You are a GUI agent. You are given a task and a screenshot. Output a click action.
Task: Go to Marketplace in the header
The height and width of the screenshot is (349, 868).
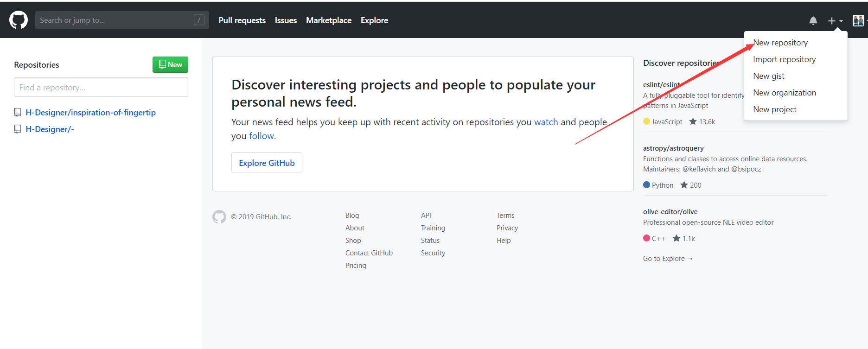[329, 20]
